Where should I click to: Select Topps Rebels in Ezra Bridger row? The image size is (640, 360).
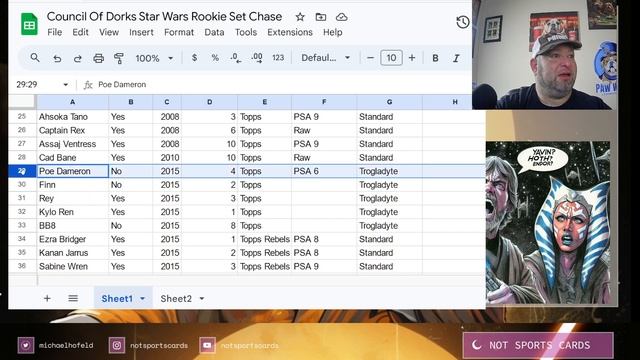(x=264, y=239)
